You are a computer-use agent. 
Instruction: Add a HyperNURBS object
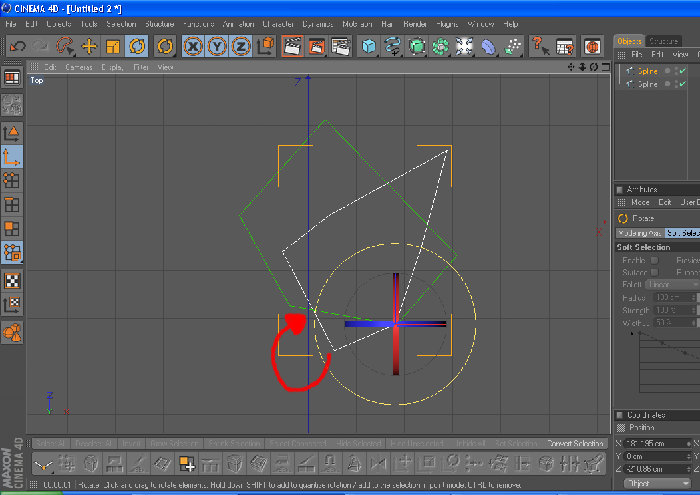coord(417,46)
